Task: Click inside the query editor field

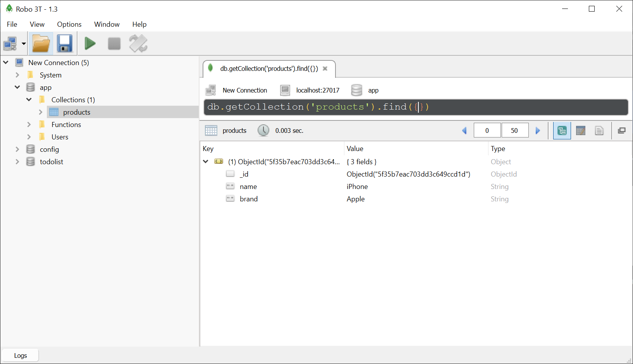Action: click(x=416, y=107)
